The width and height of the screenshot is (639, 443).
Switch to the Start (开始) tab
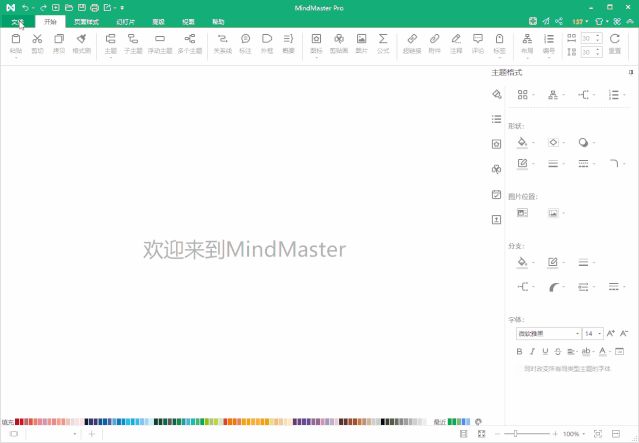[50, 22]
